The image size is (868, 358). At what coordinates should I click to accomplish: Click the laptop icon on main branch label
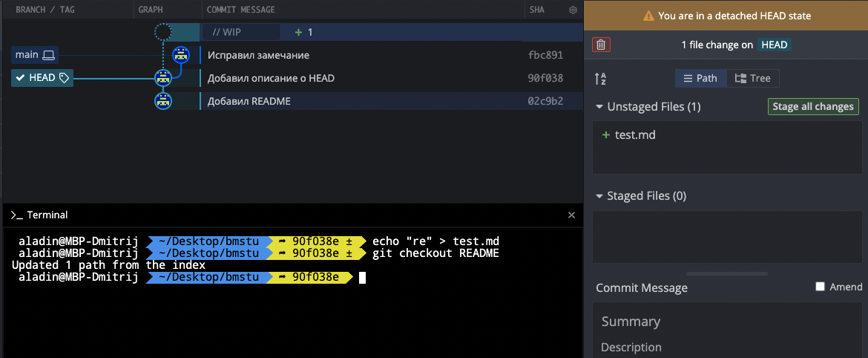click(x=49, y=55)
